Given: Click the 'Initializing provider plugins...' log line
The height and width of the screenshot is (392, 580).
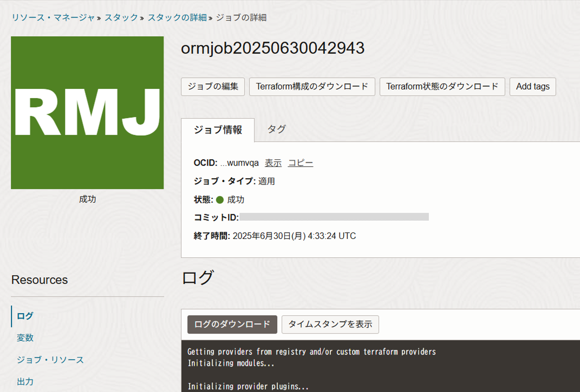Looking at the screenshot, I should coord(248,387).
